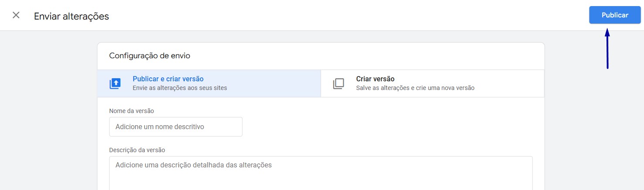This screenshot has height=190, width=644.
Task: Click the 'Salve as alterações e crie uma nova versão' text
Action: click(x=415, y=88)
